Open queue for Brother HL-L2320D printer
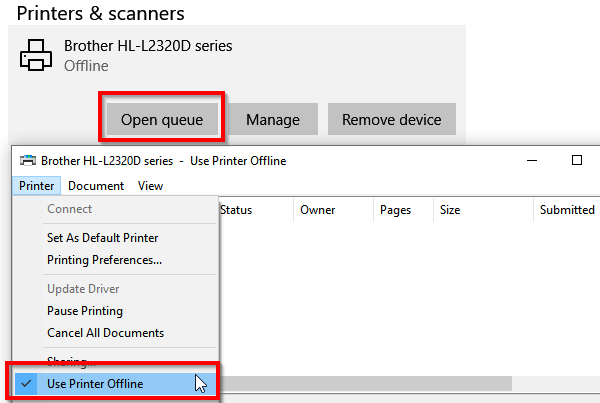 (x=162, y=119)
